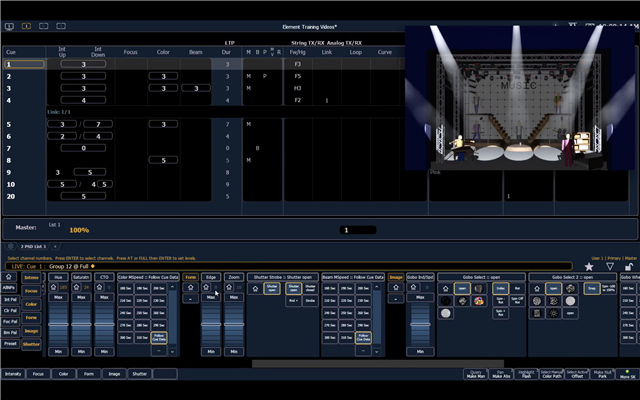Open the Color softkey tab at bottom

click(x=64, y=374)
